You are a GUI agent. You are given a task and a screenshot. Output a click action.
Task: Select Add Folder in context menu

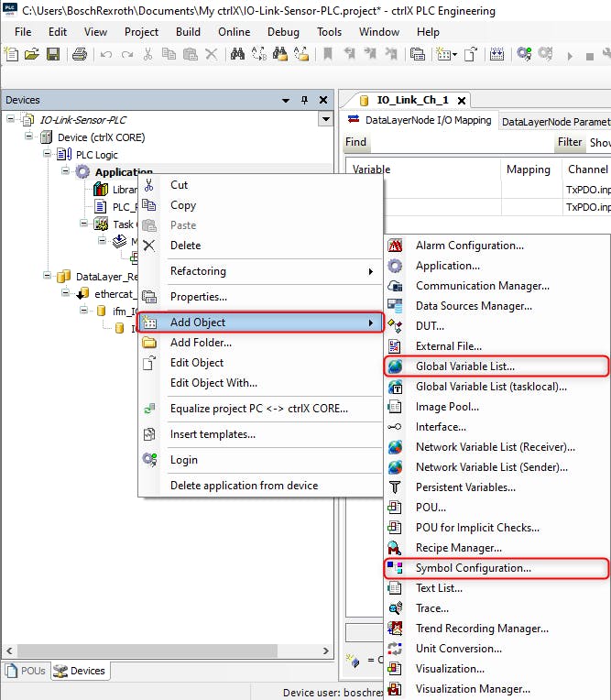[260, 343]
